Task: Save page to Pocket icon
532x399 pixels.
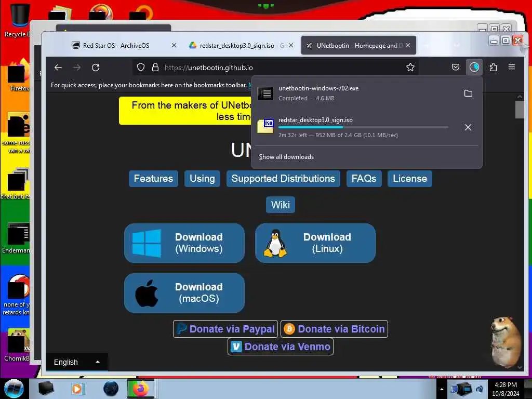Action: [x=456, y=68]
